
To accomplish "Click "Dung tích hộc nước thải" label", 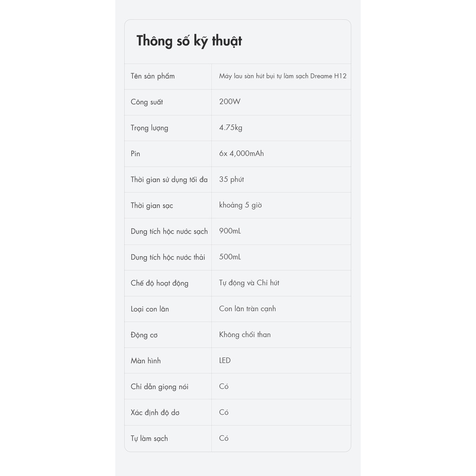I will coord(168,257).
